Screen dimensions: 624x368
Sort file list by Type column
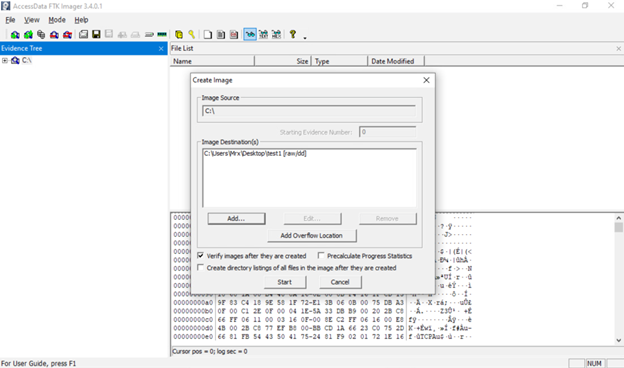(x=339, y=61)
